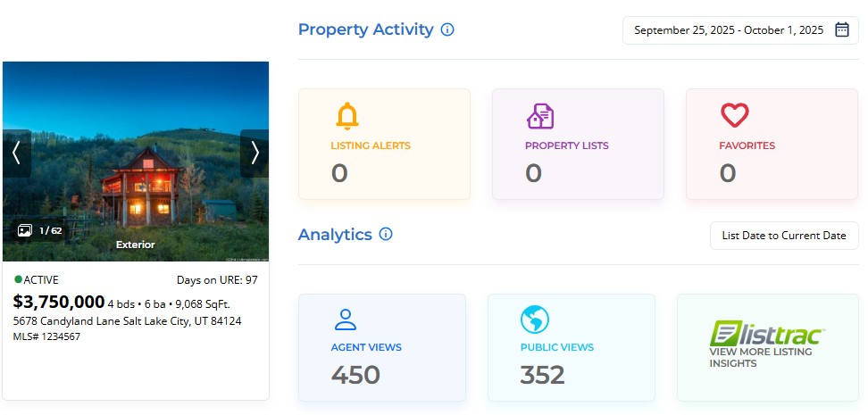This screenshot has width=868, height=415.
Task: Click the Listing Alerts bell icon
Action: (x=346, y=116)
